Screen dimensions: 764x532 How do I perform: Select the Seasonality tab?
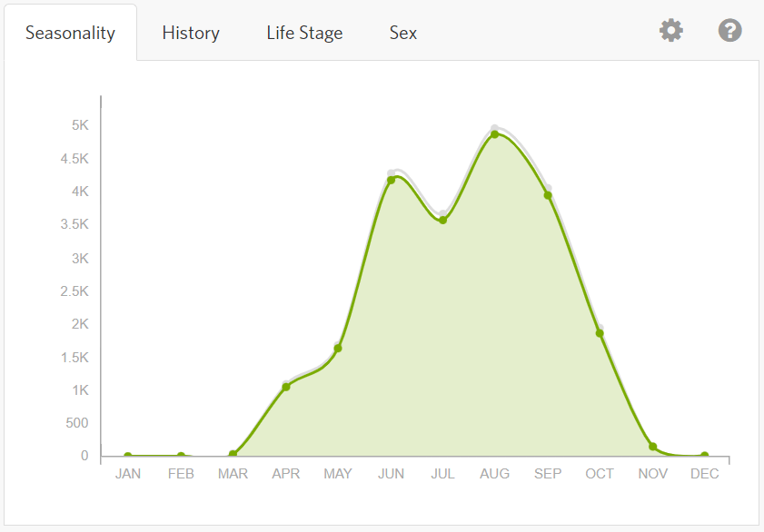[70, 33]
